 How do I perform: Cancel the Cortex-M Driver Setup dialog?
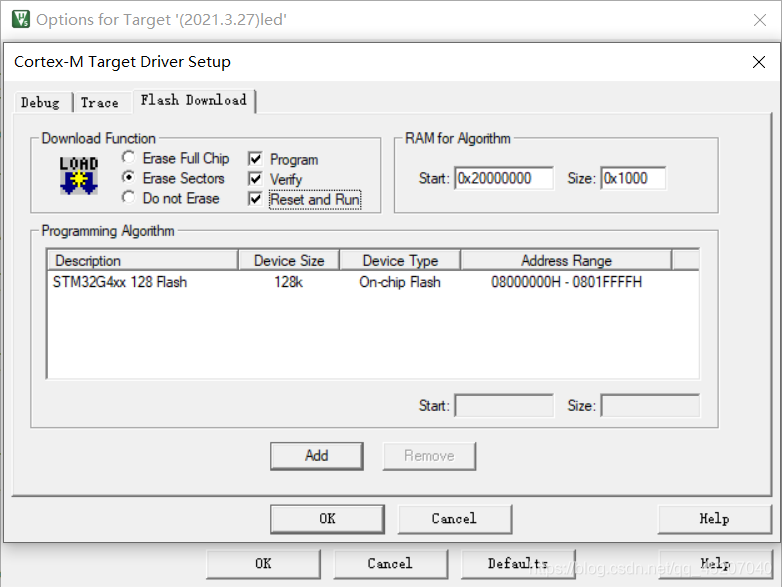(454, 519)
